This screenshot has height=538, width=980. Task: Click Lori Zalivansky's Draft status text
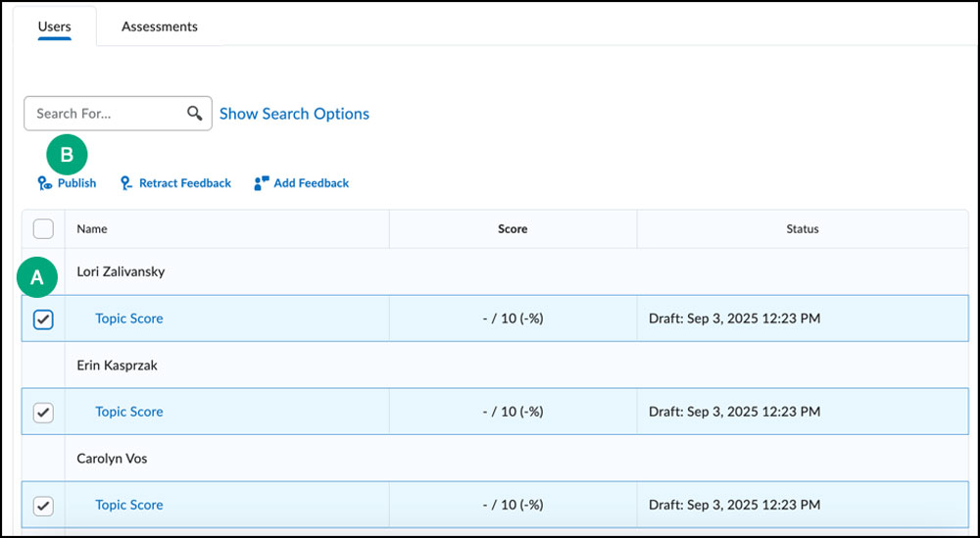(734, 318)
